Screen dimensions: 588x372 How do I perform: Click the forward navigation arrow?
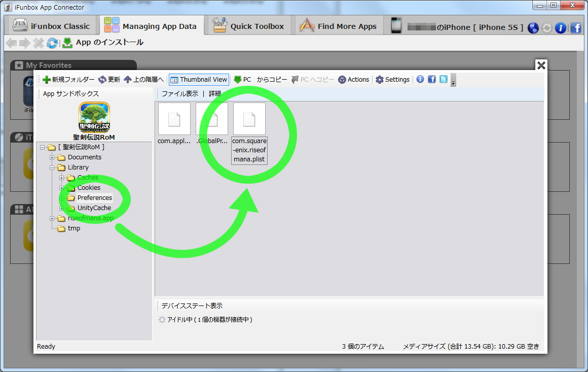[x=25, y=43]
